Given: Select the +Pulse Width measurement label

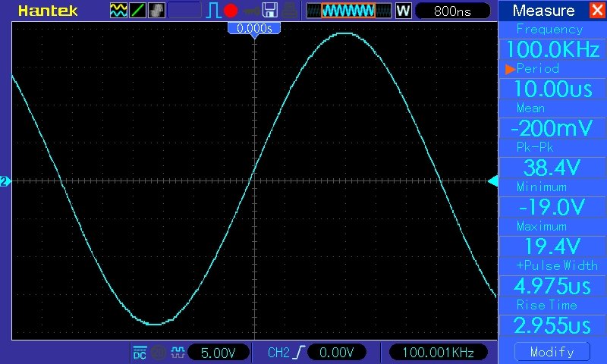Looking at the screenshot, I should coord(557,265).
